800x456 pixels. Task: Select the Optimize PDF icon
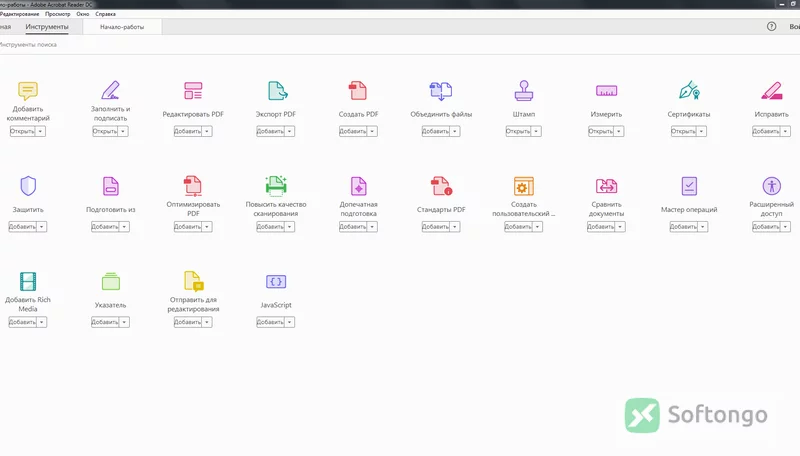pyautogui.click(x=193, y=186)
